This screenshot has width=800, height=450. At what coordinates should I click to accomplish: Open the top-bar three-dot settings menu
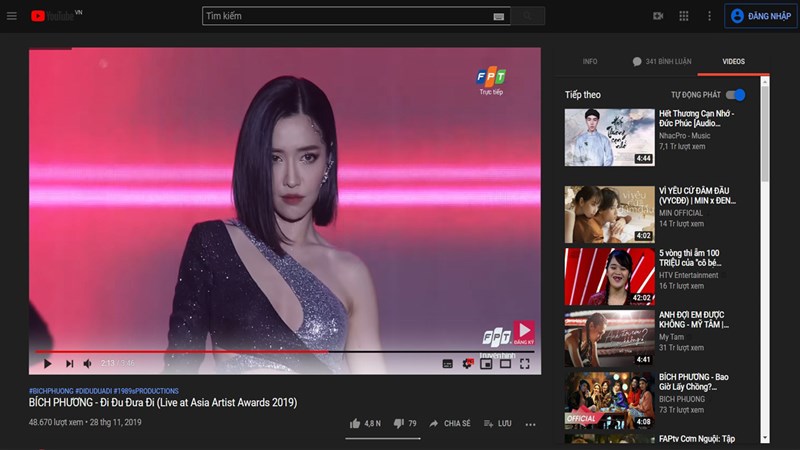709,16
